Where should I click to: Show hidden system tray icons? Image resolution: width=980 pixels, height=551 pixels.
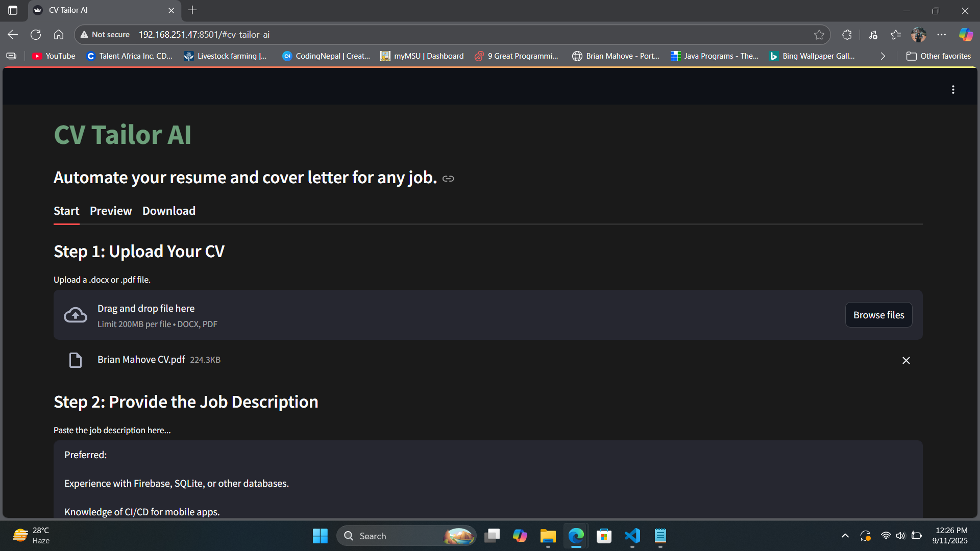845,536
